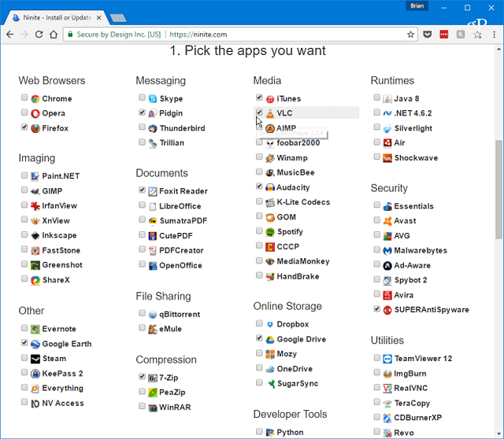Click the Audacity headphones icon
The image size is (504, 439).
pos(270,187)
